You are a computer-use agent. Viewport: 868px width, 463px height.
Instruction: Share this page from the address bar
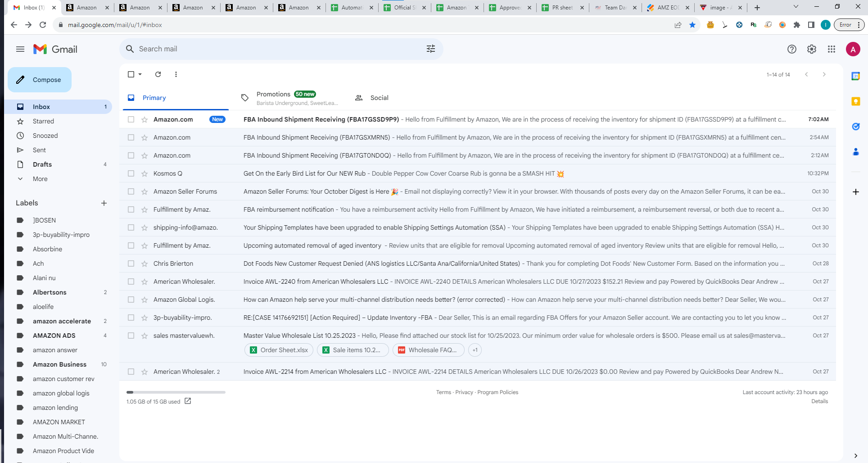pos(678,25)
